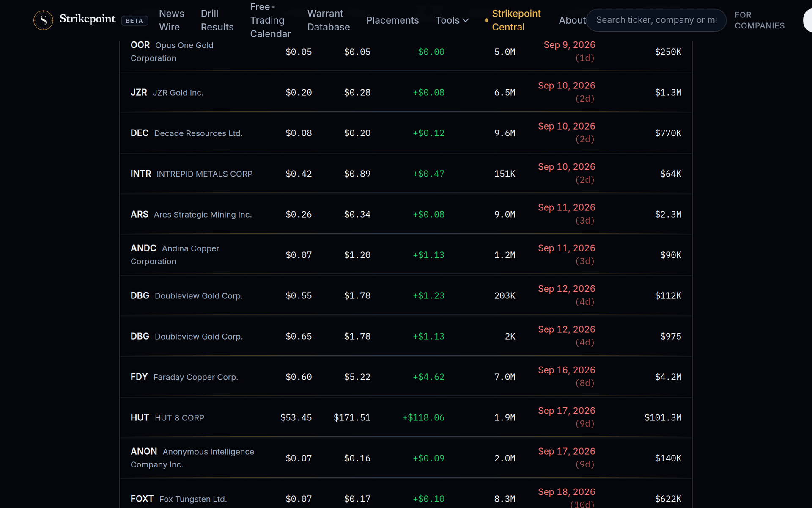Click the BETA badge

tap(134, 21)
